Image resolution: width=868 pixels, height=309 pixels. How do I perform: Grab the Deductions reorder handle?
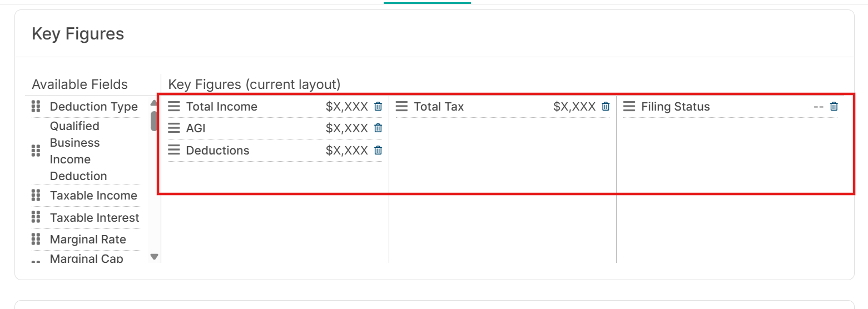174,150
